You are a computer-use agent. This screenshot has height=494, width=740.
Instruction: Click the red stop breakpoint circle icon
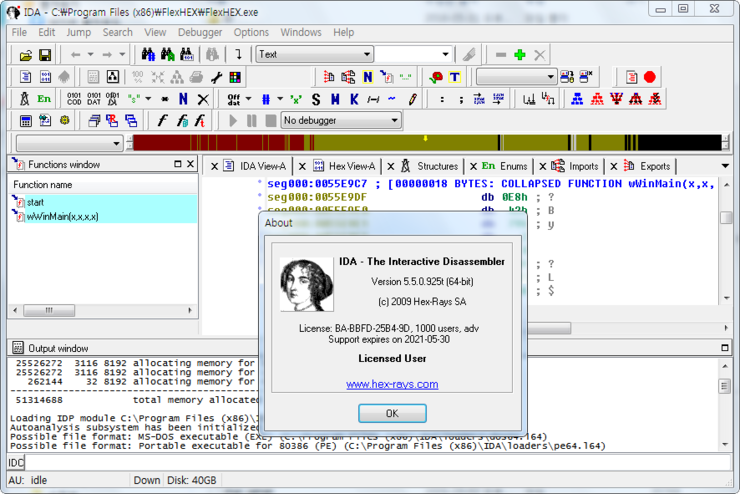click(650, 77)
